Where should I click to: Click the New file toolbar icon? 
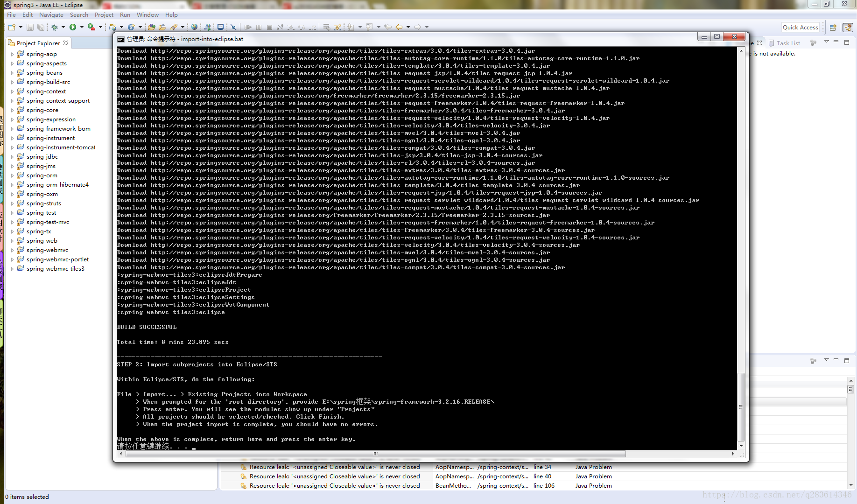click(12, 27)
